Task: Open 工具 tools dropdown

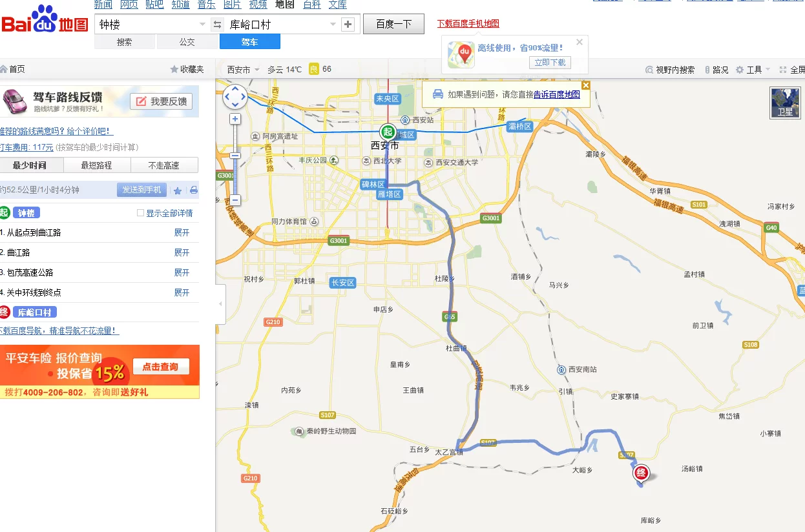Action: pyautogui.click(x=753, y=70)
